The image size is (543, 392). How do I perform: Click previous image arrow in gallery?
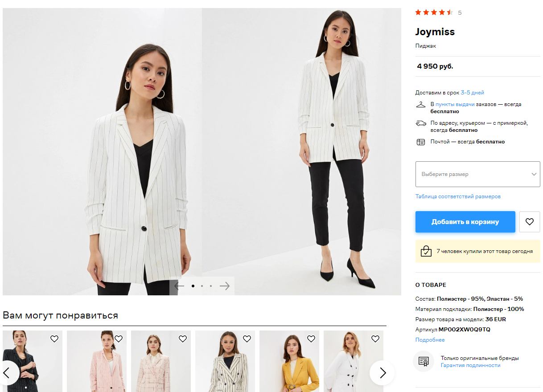(x=179, y=286)
